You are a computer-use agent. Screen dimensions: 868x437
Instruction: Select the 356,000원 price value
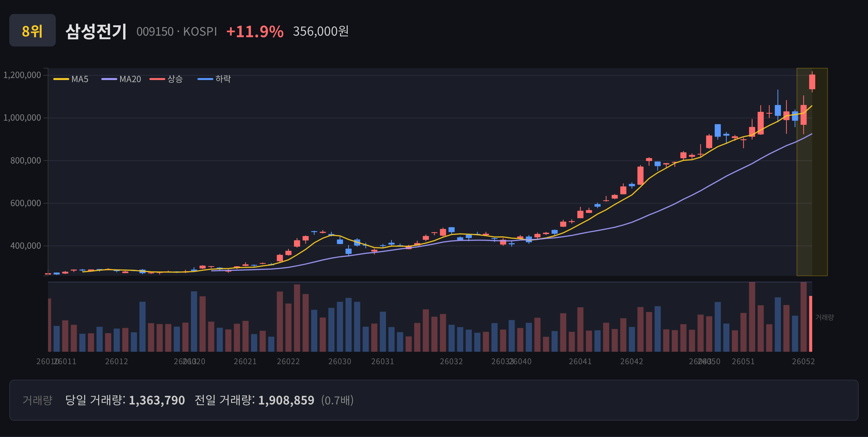[x=320, y=31]
